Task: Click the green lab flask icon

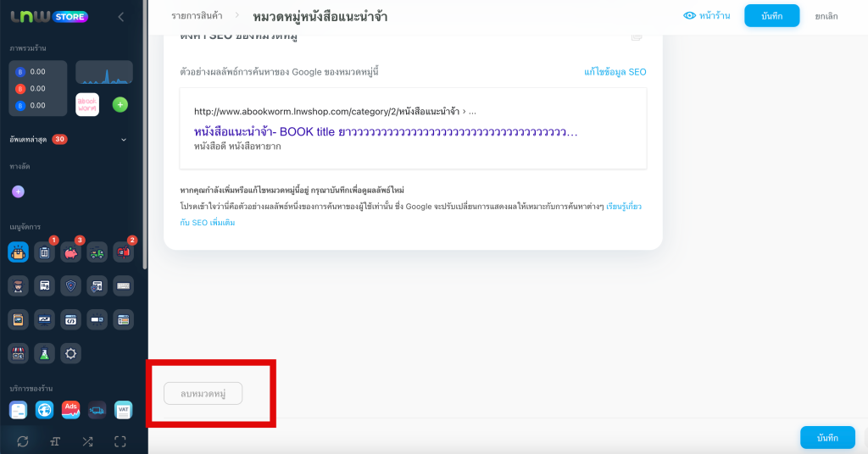Action: 45,353
